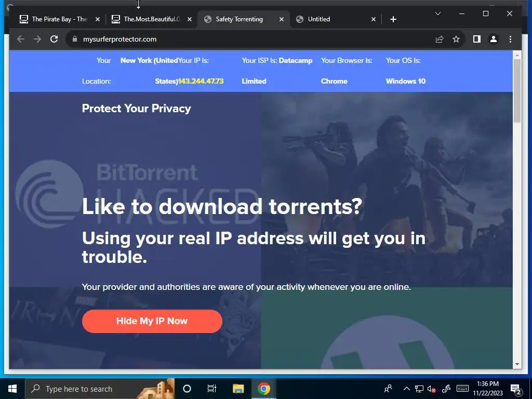Open the clock showing 1:36 PM
The width and height of the screenshot is (532, 399).
click(488, 389)
